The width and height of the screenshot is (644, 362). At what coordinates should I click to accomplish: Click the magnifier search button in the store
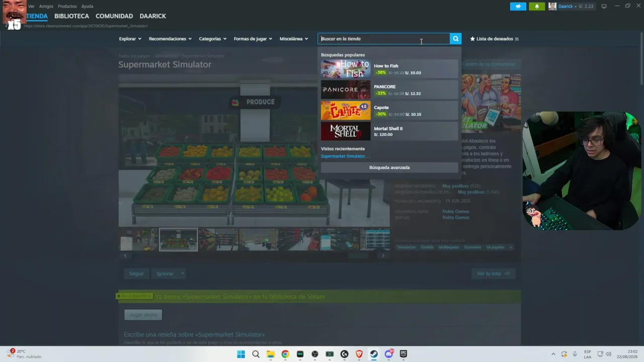(455, 39)
